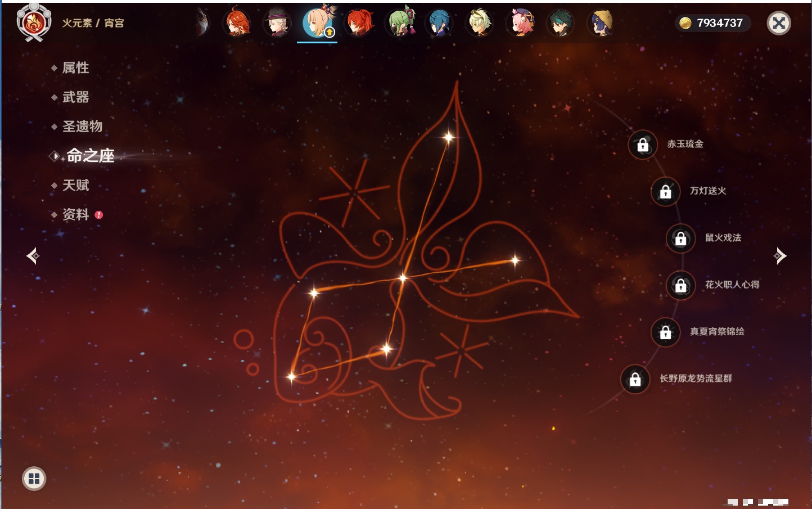Select locked constellation 长野原龙势流星群
The width and height of the screenshot is (812, 509).
click(x=635, y=379)
